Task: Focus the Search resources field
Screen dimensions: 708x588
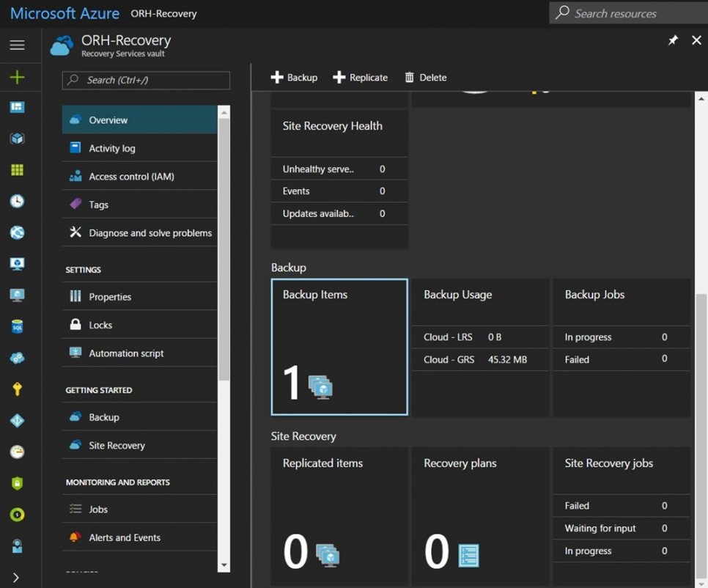Action: click(629, 13)
